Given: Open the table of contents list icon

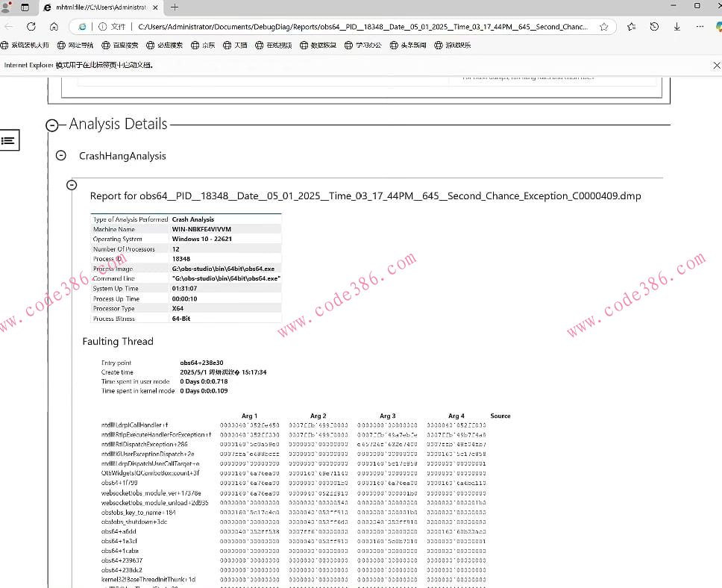Looking at the screenshot, I should click(x=8, y=140).
